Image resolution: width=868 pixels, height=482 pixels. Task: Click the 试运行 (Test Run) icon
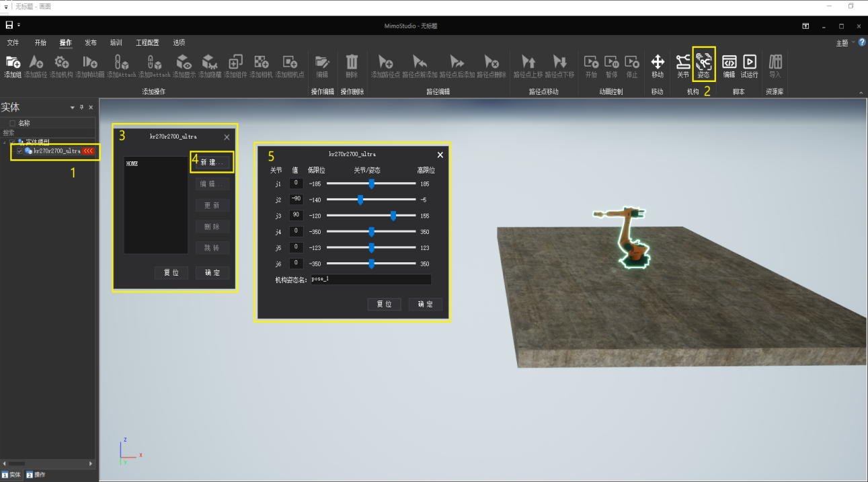tap(749, 63)
